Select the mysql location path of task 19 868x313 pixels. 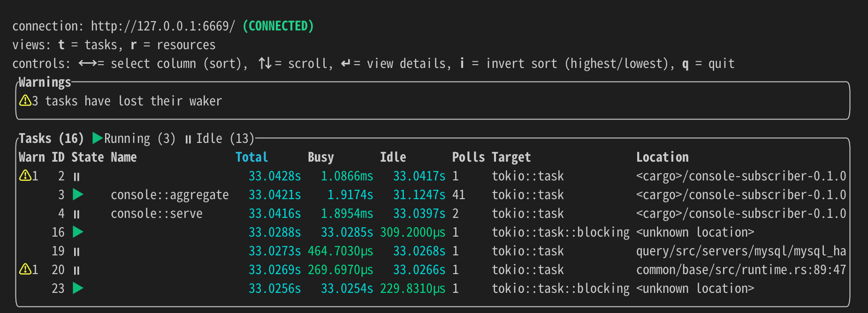point(741,251)
